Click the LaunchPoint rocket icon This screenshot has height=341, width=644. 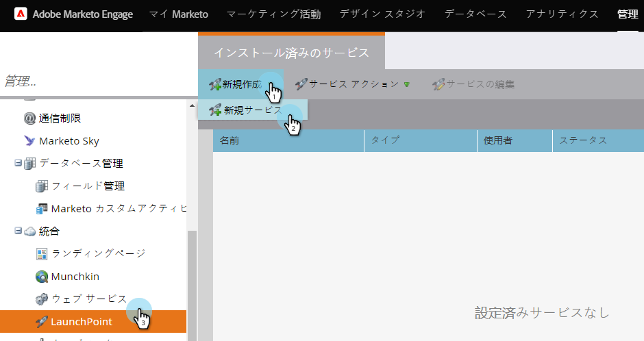42,322
